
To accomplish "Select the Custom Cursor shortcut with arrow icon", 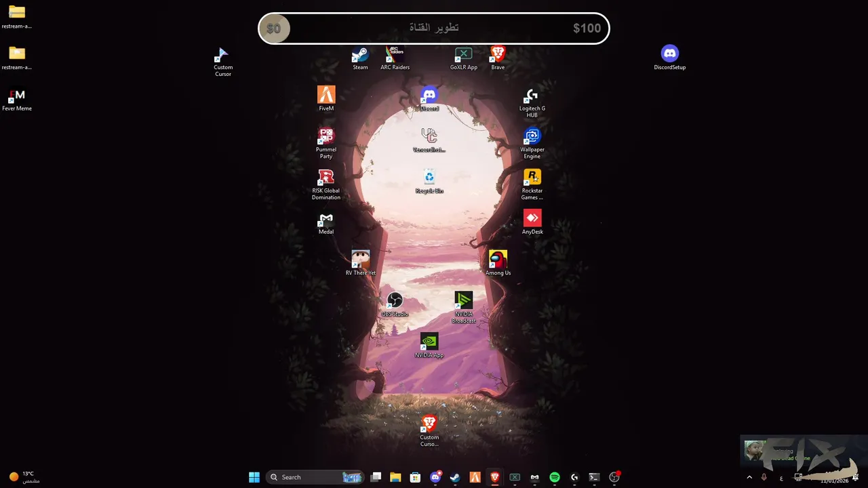I will [x=223, y=62].
